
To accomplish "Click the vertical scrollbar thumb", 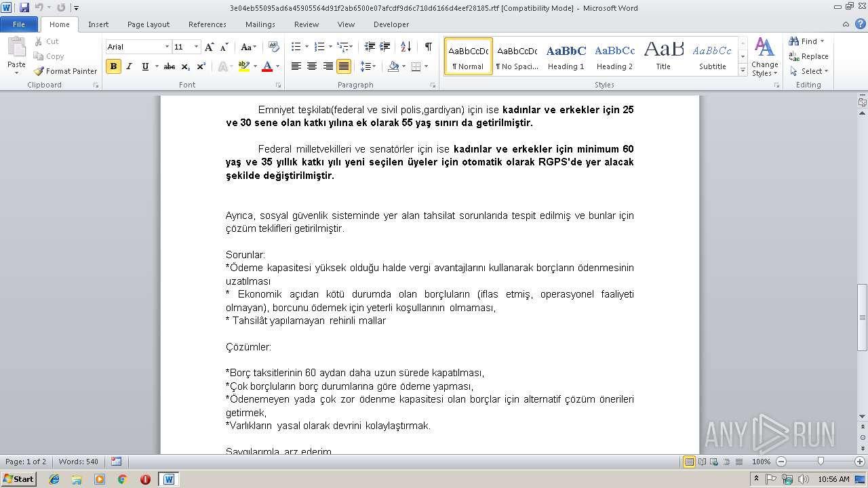I will coord(862,317).
